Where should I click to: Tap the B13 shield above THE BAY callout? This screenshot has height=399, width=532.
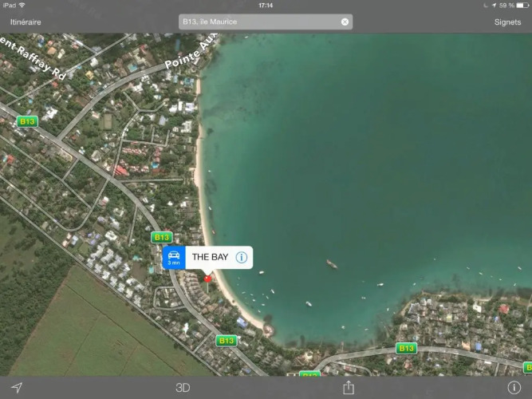tap(162, 237)
